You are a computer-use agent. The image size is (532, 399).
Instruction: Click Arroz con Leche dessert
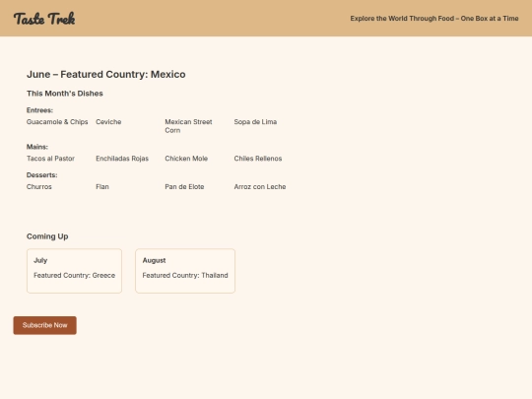point(260,186)
